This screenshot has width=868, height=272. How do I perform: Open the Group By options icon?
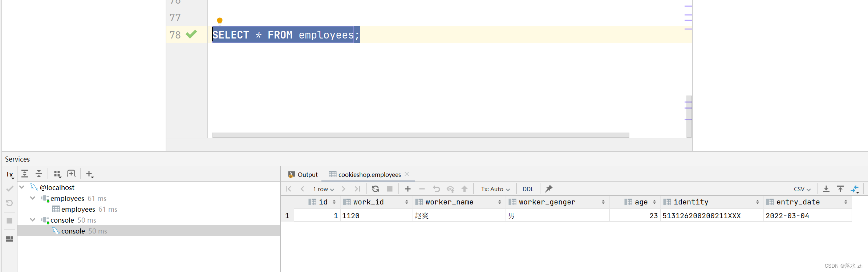pyautogui.click(x=57, y=174)
